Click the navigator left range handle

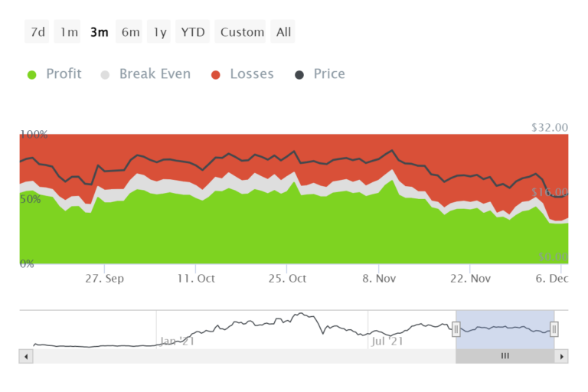[x=456, y=329]
